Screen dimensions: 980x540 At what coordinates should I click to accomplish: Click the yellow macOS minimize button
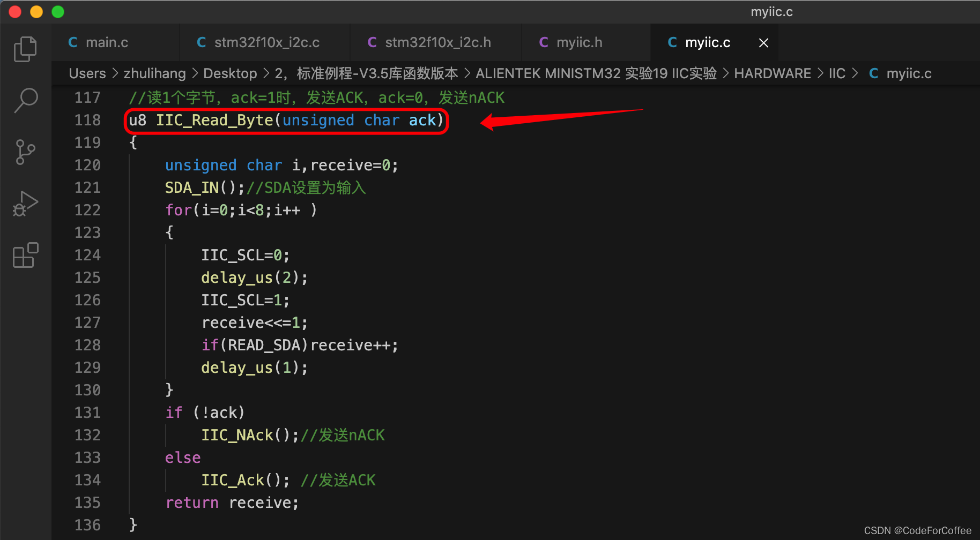[36, 12]
